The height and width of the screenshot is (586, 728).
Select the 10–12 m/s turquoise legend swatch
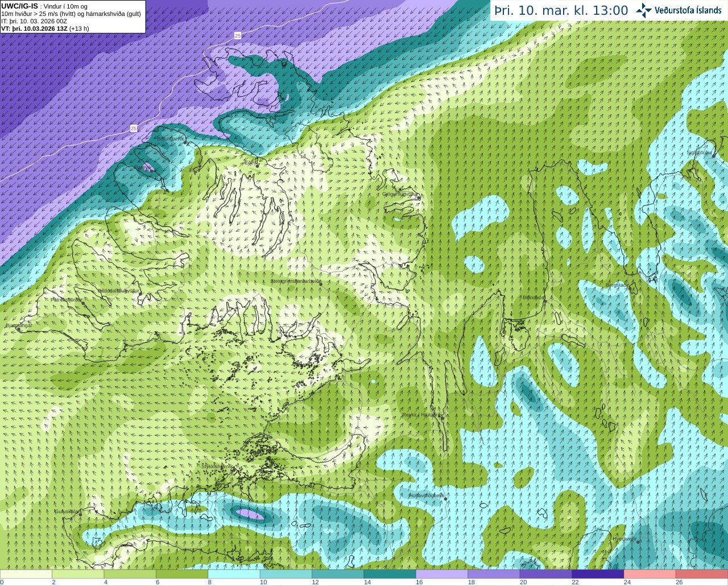coord(286,574)
